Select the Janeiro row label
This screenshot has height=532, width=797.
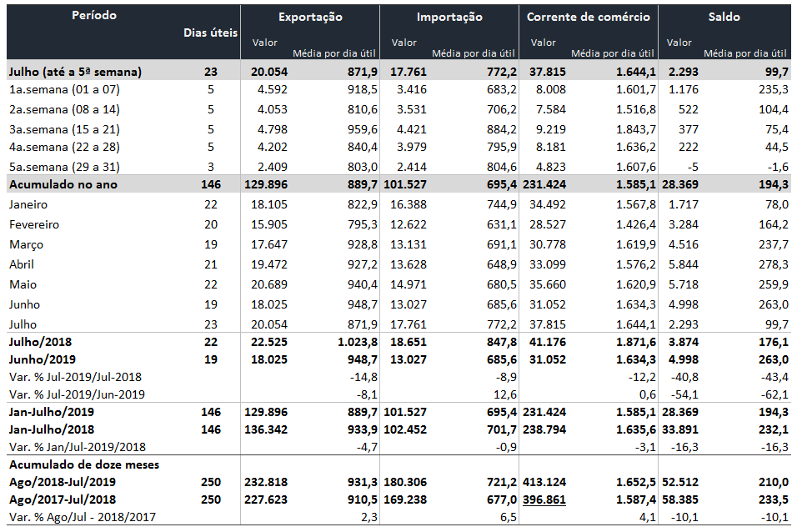click(x=28, y=204)
